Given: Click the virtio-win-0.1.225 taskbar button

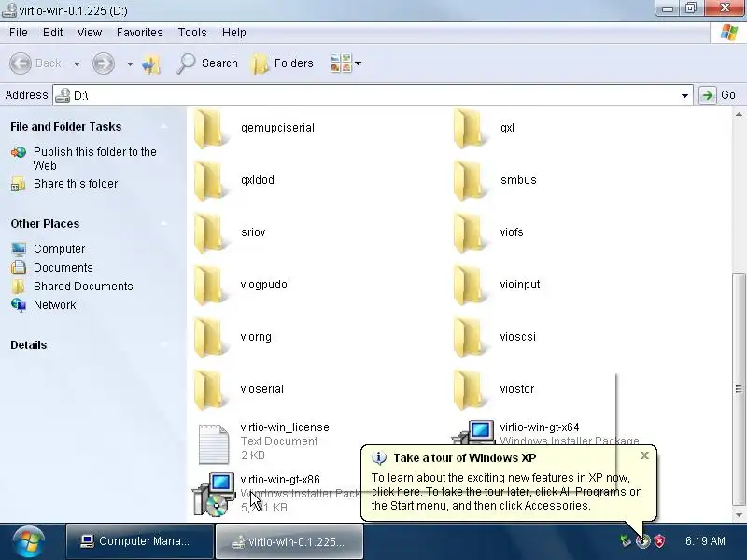Looking at the screenshot, I should click(289, 541).
